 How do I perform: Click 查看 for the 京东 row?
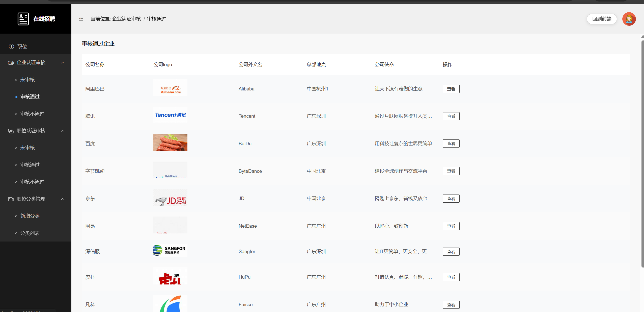click(x=451, y=199)
